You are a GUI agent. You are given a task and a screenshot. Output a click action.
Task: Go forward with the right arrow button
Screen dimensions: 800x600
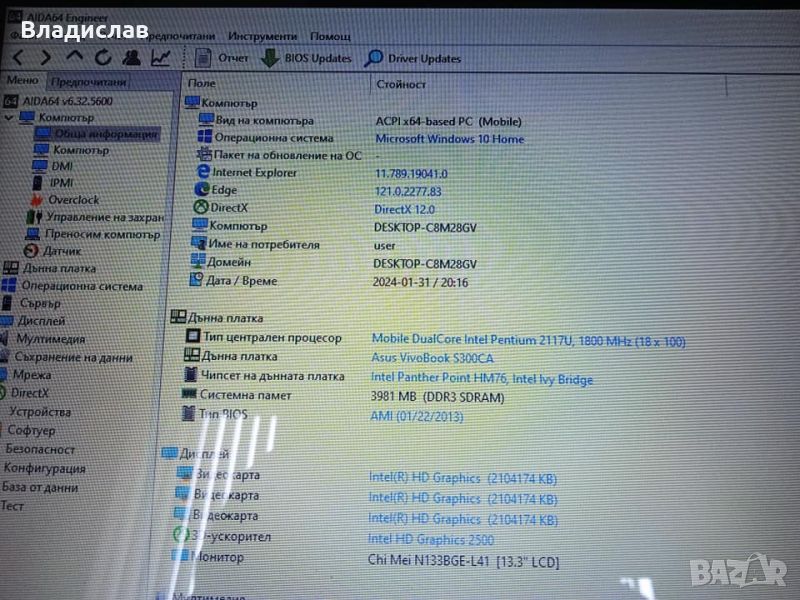pos(46,57)
